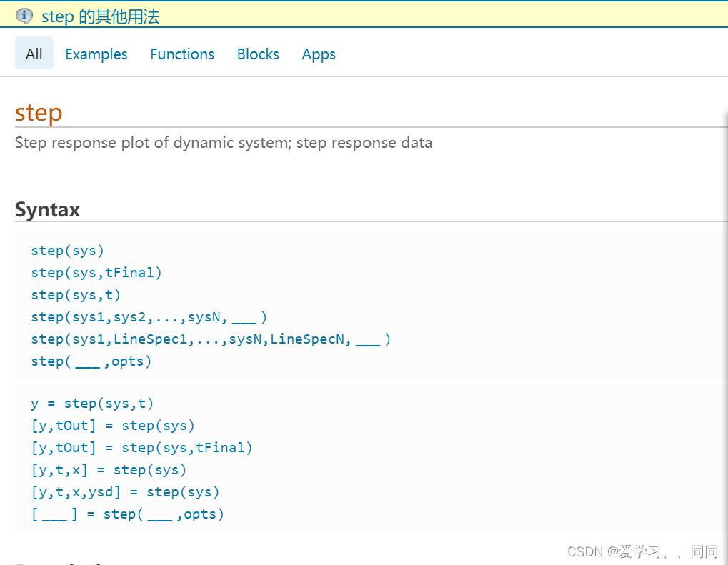Screen dimensions: 728x565
Task: Open the Apps tab
Action: pyautogui.click(x=319, y=54)
